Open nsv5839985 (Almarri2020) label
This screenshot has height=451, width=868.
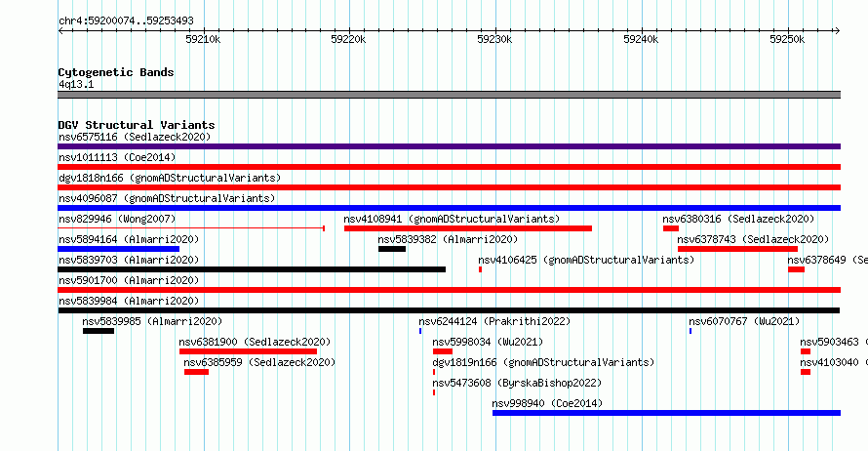152,321
